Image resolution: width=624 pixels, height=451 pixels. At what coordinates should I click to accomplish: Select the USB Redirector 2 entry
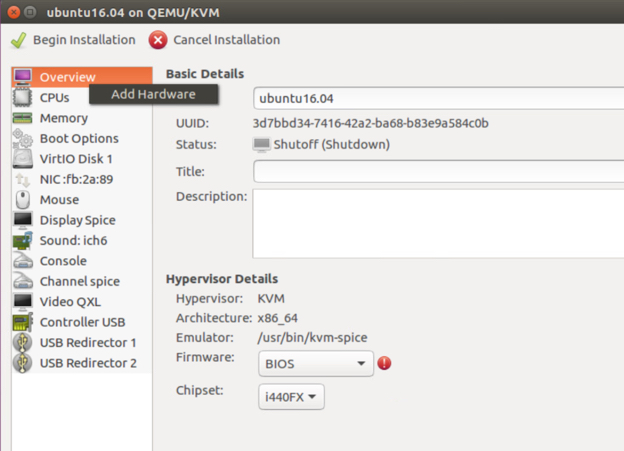click(x=82, y=363)
